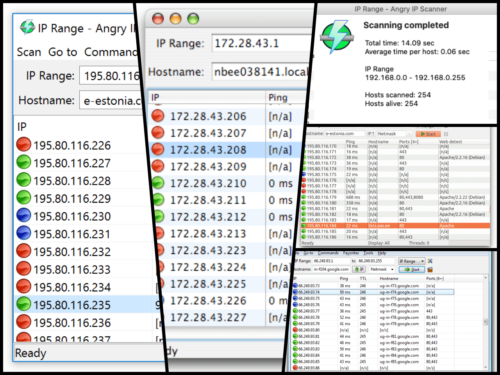This screenshot has width=500, height=375.
Task: Click scrollbar up arrow in bottom-right window
Action: tap(486, 278)
